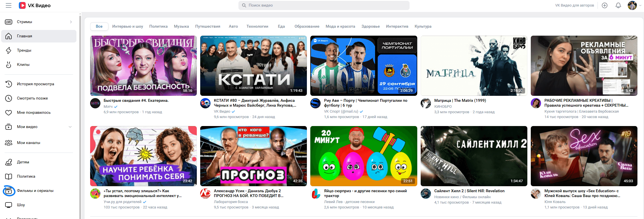Open VK Видео для авторов link
This screenshot has height=219, width=644.
(x=574, y=5)
